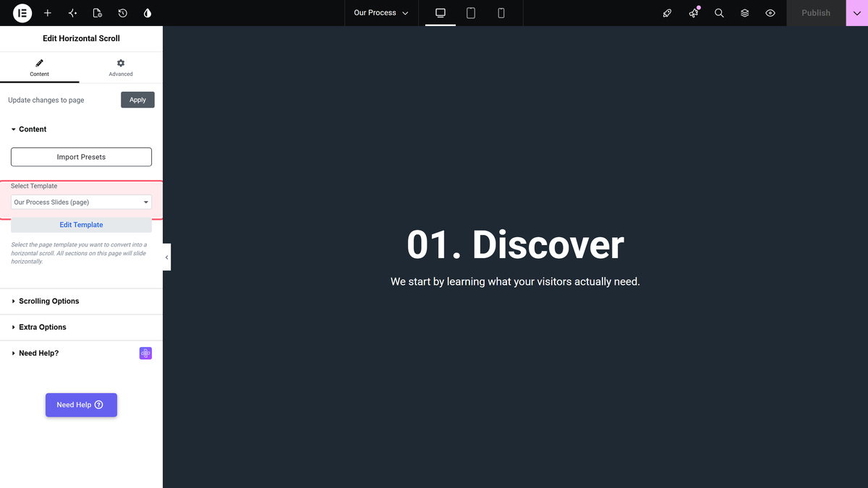Click the template description help text
This screenshot has width=868, height=488.
80,253
